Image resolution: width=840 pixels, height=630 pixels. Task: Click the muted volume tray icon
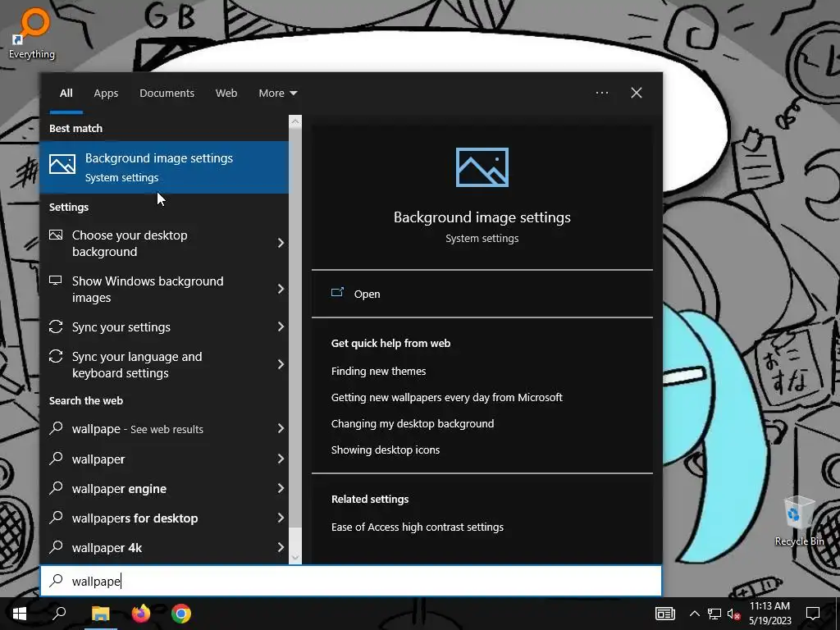[x=734, y=614]
